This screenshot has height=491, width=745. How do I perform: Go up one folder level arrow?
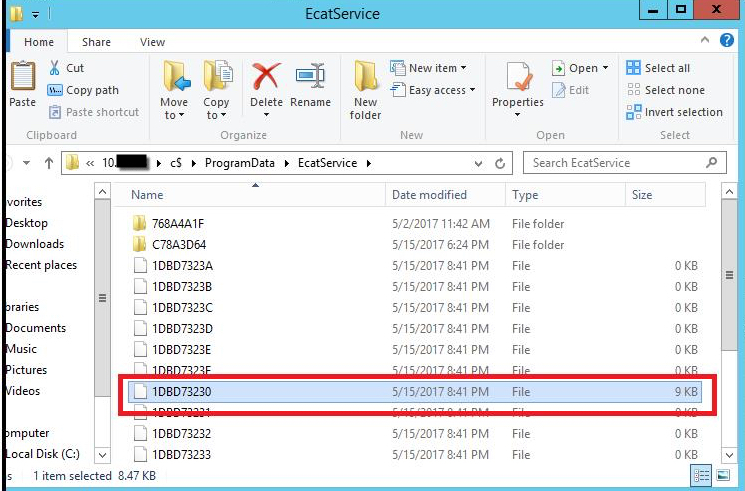click(x=48, y=163)
